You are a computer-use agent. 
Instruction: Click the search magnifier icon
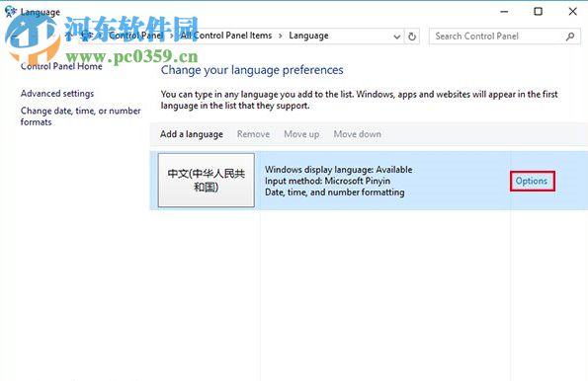[x=570, y=37]
